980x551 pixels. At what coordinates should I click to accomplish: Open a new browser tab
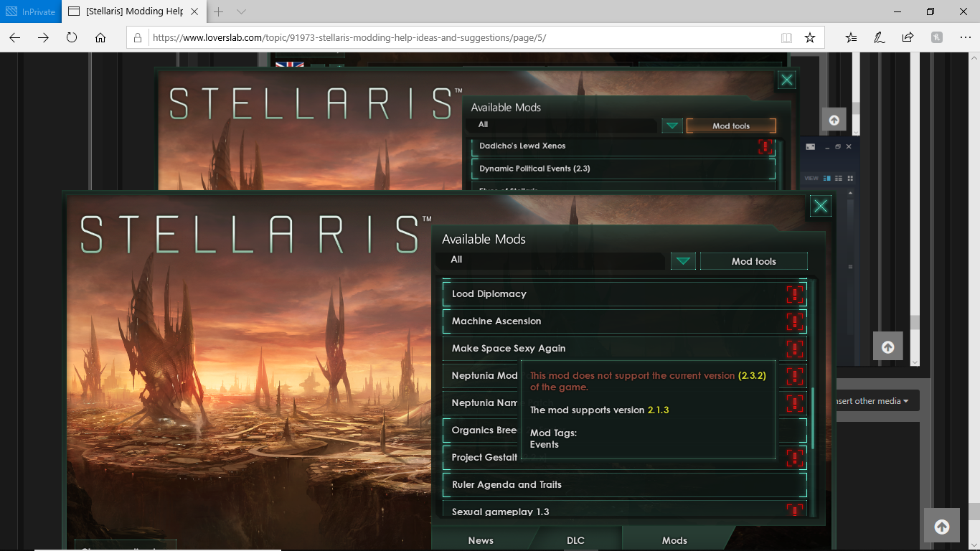pos(219,11)
